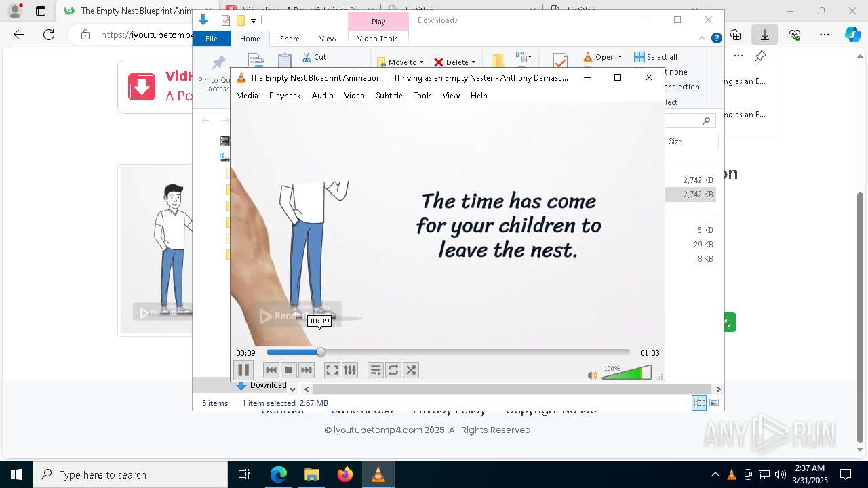
Task: Adjust the VLC volume slider
Action: (627, 373)
